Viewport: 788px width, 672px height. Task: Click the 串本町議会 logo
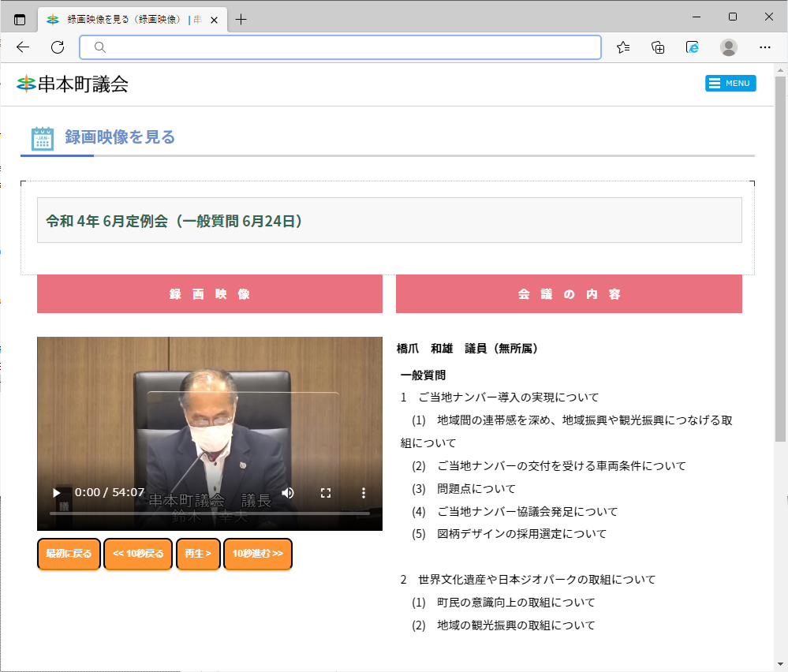tap(73, 84)
